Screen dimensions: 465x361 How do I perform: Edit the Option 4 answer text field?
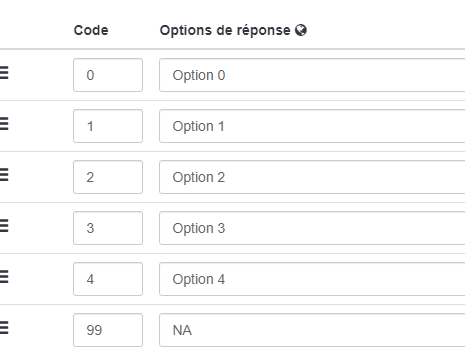click(x=312, y=279)
